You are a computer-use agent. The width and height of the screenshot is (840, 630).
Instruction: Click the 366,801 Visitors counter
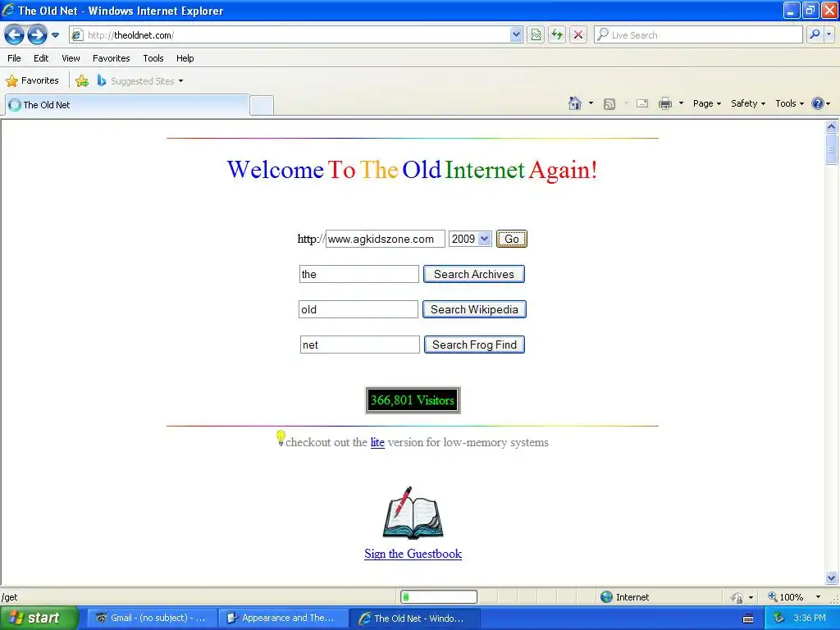tap(413, 400)
